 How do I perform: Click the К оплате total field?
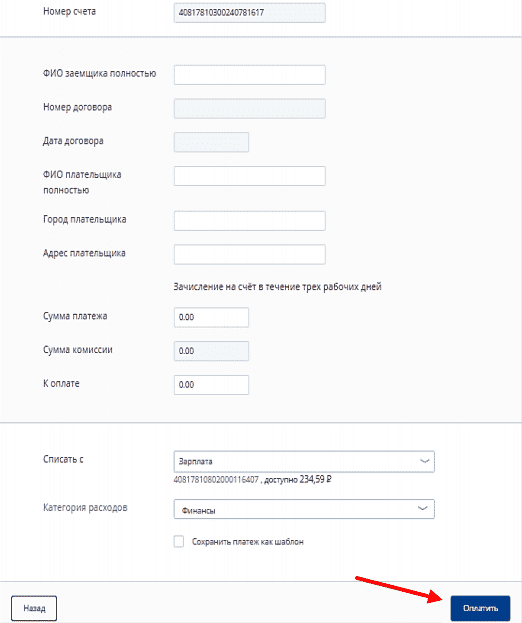coord(211,385)
